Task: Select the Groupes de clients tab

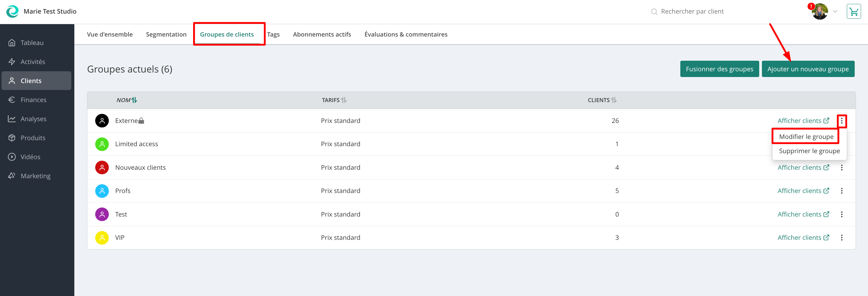Action: click(x=227, y=34)
